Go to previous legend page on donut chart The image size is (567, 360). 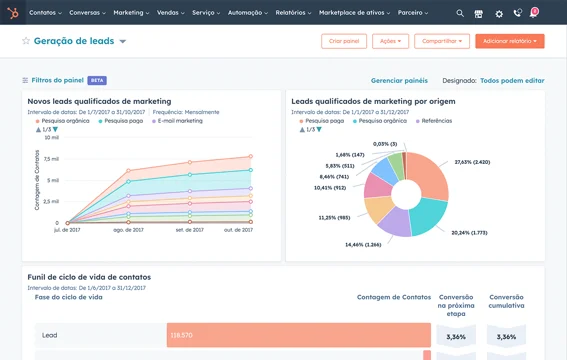(x=302, y=129)
